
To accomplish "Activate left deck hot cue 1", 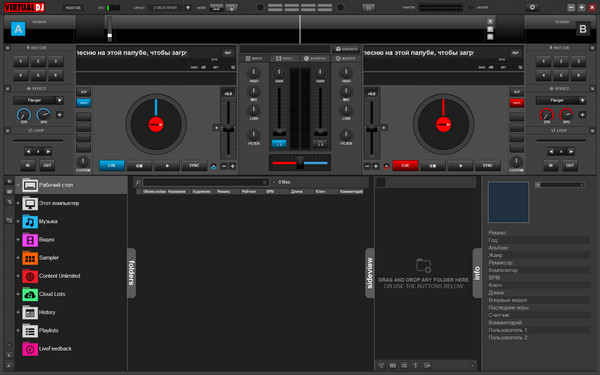I will [x=21, y=61].
